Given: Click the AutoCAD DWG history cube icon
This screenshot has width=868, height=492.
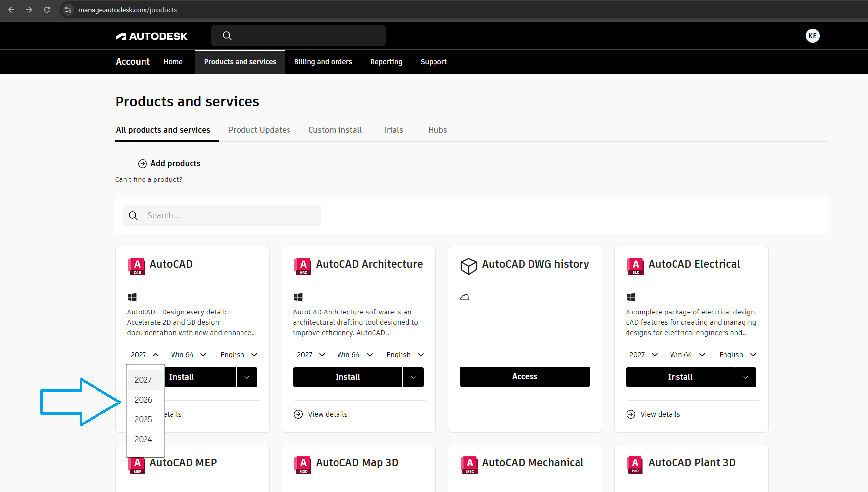Looking at the screenshot, I should tap(468, 266).
